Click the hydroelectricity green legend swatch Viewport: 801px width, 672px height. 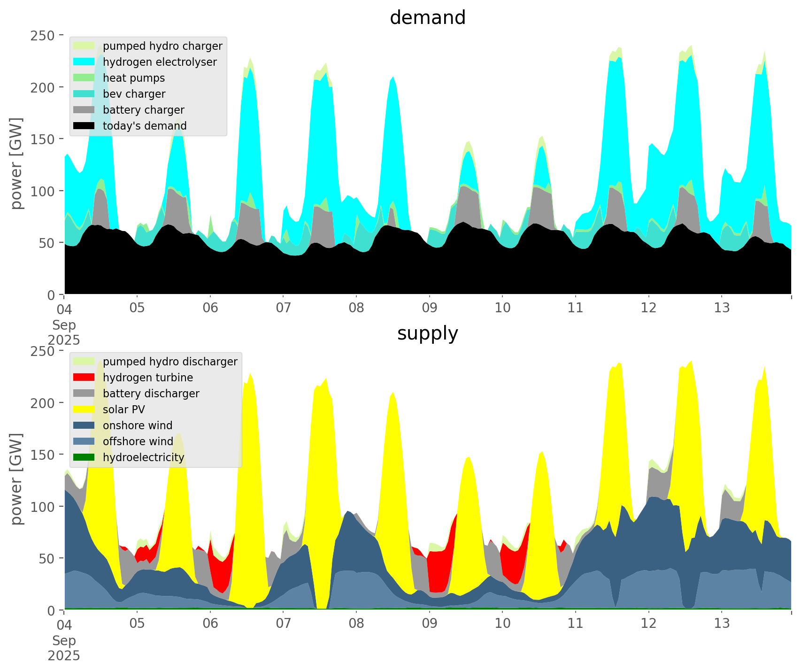pos(85,457)
